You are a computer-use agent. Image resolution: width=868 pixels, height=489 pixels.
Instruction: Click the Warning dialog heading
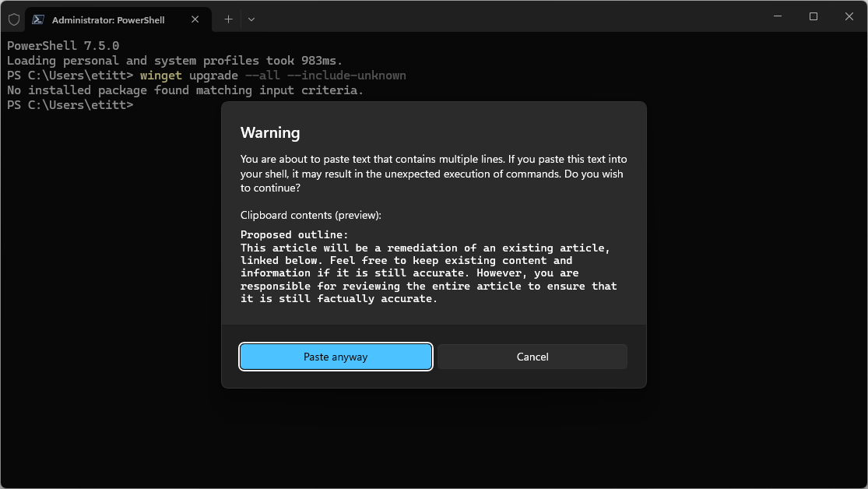(x=270, y=133)
